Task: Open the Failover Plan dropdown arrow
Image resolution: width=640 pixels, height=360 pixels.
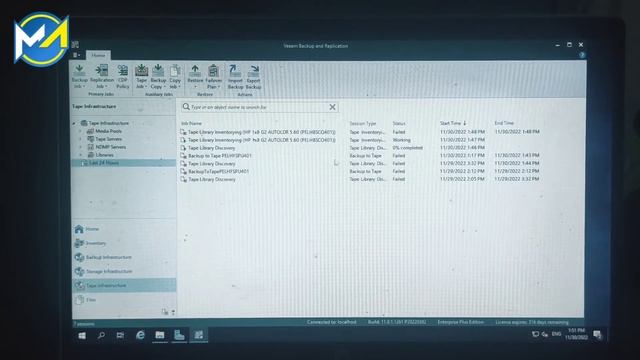Action: 219,87
